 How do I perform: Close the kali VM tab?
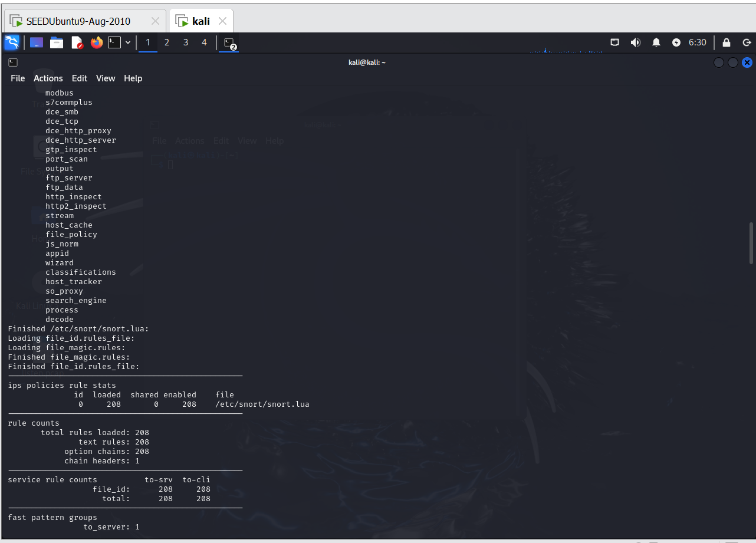pyautogui.click(x=222, y=21)
